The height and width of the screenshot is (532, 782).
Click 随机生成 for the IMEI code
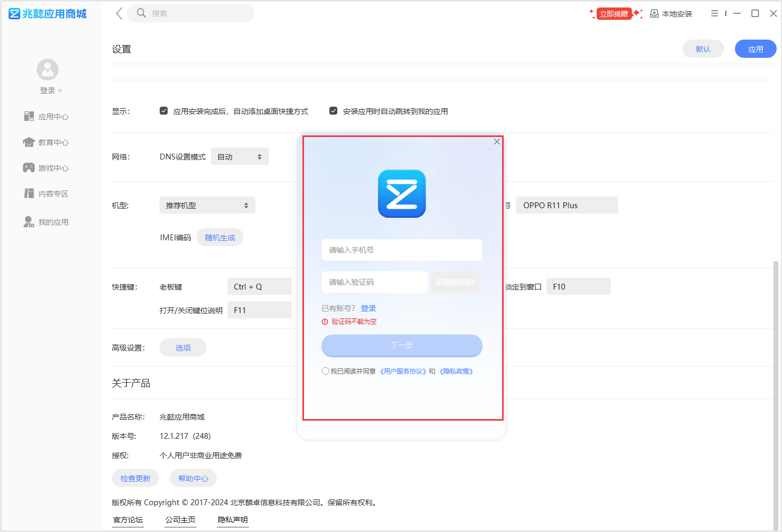pos(220,238)
